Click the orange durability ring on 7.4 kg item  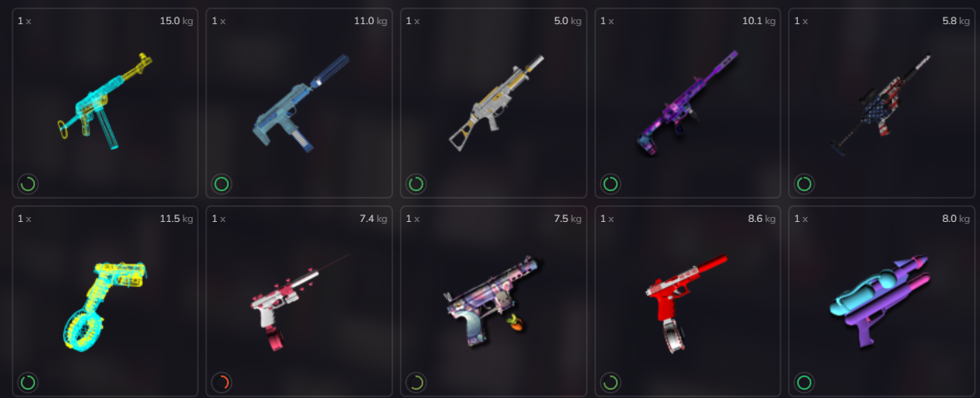pyautogui.click(x=221, y=382)
